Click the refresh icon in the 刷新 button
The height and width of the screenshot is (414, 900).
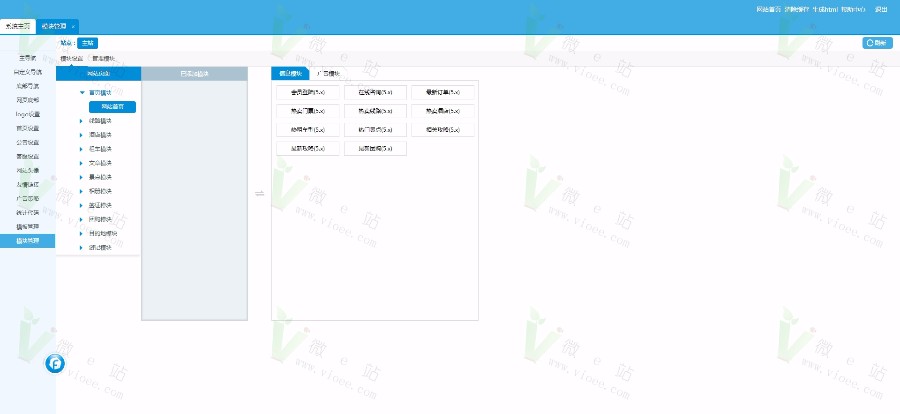pos(870,43)
